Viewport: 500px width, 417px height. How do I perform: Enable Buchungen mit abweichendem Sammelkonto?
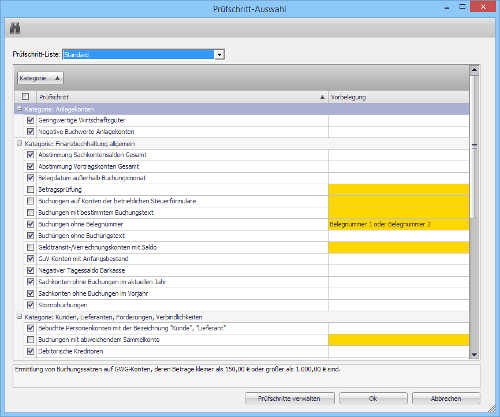(x=30, y=340)
